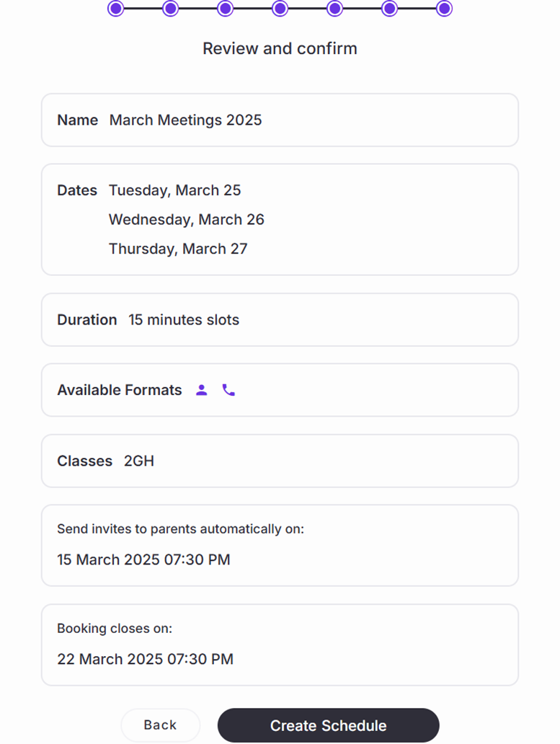Select the Name card showing March Meetings 2025
Screen dimensions: 560x744
(x=280, y=120)
